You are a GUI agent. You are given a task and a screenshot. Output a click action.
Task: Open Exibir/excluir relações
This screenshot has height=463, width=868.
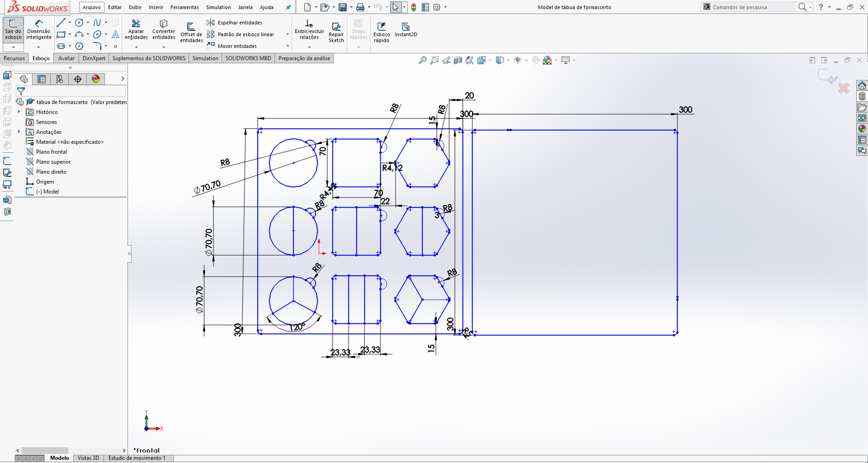(x=309, y=30)
